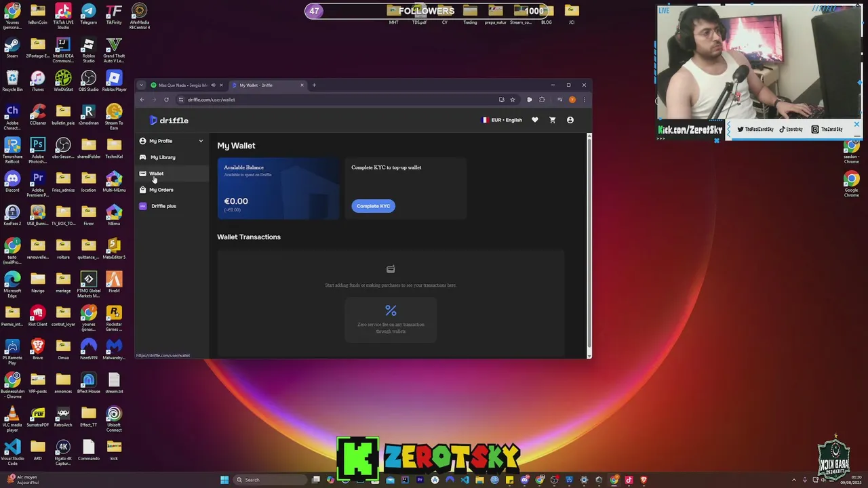Open Chrome extensions puzzle icon
The width and height of the screenshot is (868, 488).
[x=542, y=100]
